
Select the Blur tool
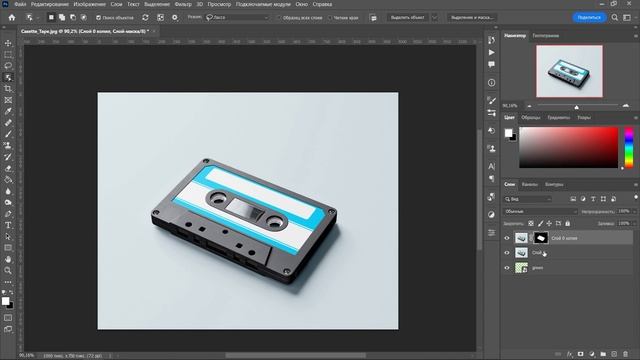point(8,191)
